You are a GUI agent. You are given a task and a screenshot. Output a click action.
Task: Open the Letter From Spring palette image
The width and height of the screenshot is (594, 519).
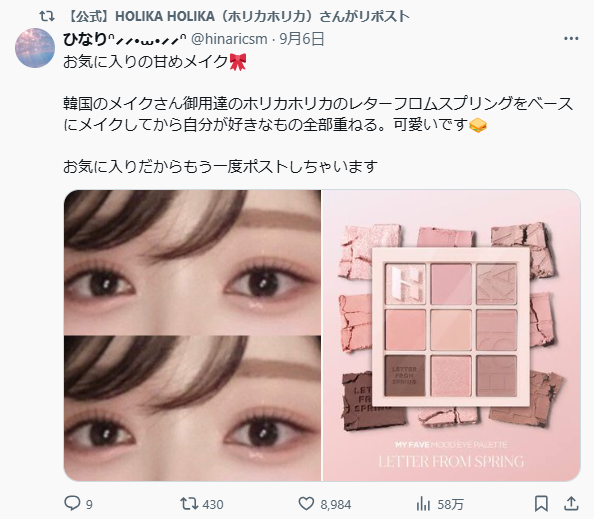(x=451, y=335)
